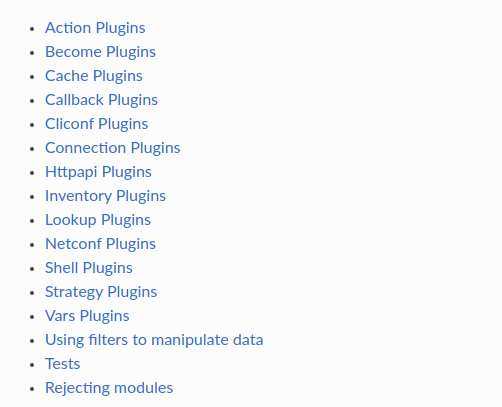Click the word Plugins in Callback Plugins
The image size is (502, 407).
click(133, 100)
